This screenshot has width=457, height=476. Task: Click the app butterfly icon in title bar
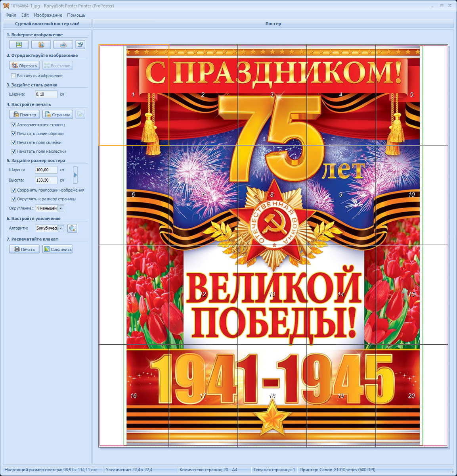pyautogui.click(x=6, y=6)
